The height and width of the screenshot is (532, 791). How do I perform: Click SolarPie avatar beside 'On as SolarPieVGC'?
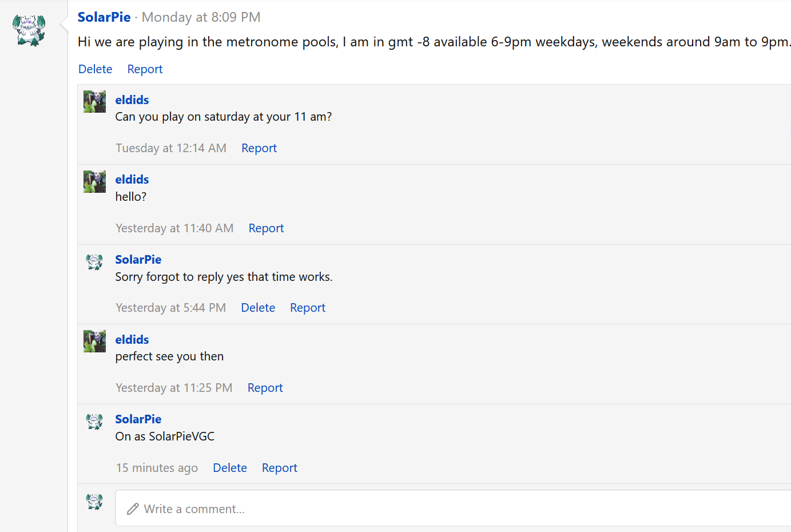[94, 421]
